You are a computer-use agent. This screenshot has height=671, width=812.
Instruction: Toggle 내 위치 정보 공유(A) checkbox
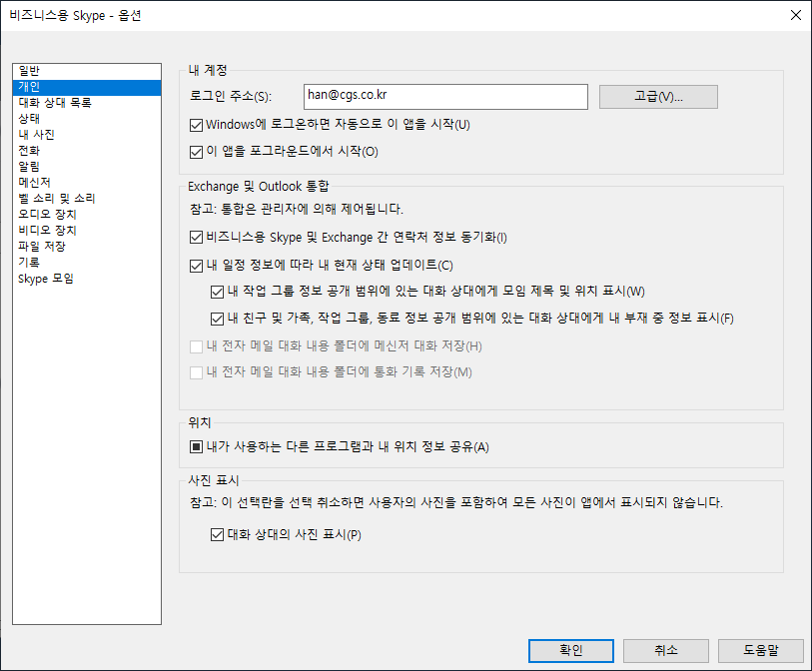197,446
